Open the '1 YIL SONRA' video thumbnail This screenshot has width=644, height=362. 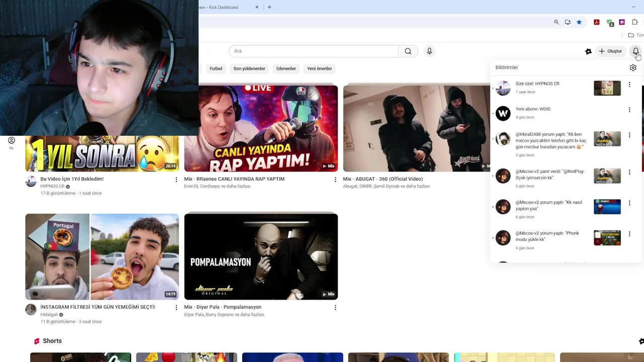(x=102, y=153)
